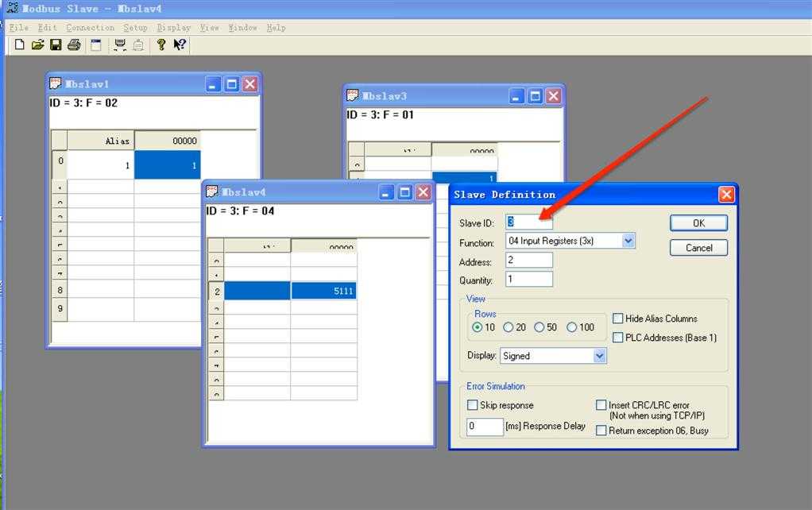812x510 pixels.
Task: Open the Setup menu
Action: [x=135, y=28]
